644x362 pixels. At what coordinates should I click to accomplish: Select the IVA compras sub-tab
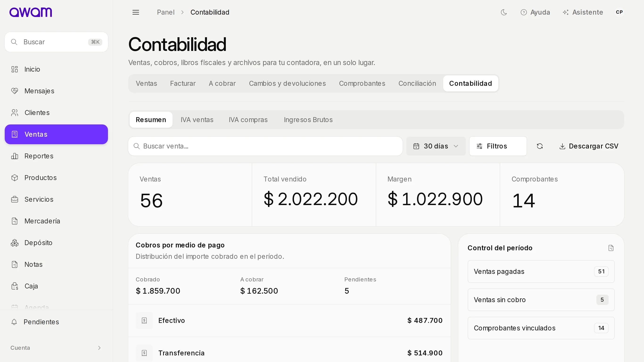coord(248,120)
